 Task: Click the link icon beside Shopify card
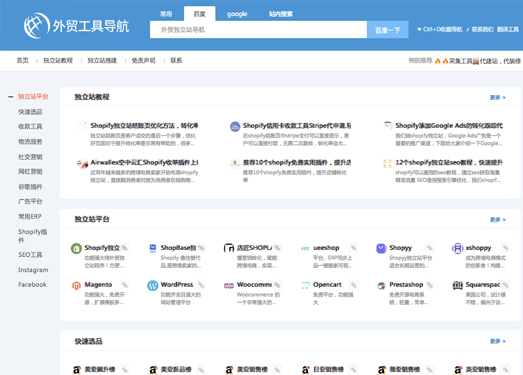pyautogui.click(x=125, y=248)
